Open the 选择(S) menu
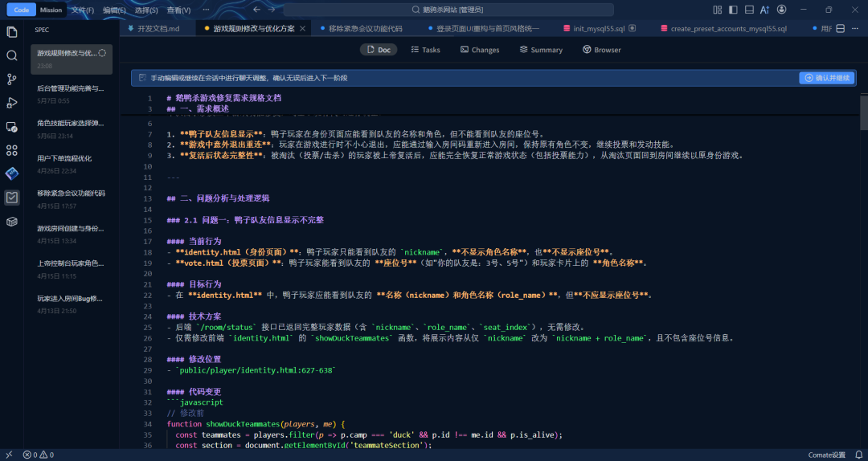 tap(146, 10)
